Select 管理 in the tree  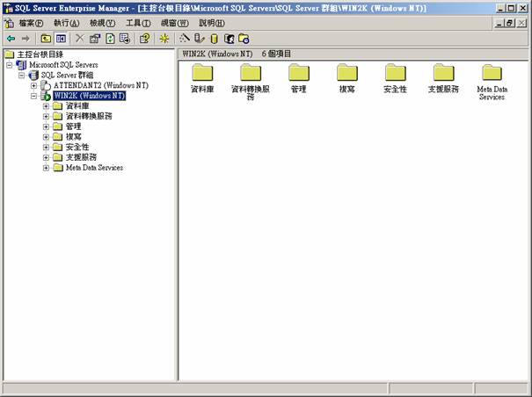73,126
